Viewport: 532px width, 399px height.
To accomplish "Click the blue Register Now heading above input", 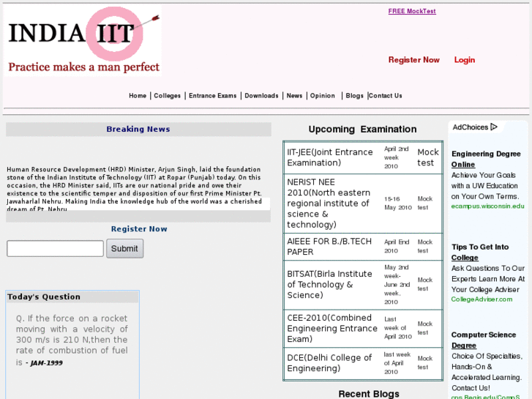I will pyautogui.click(x=139, y=229).
